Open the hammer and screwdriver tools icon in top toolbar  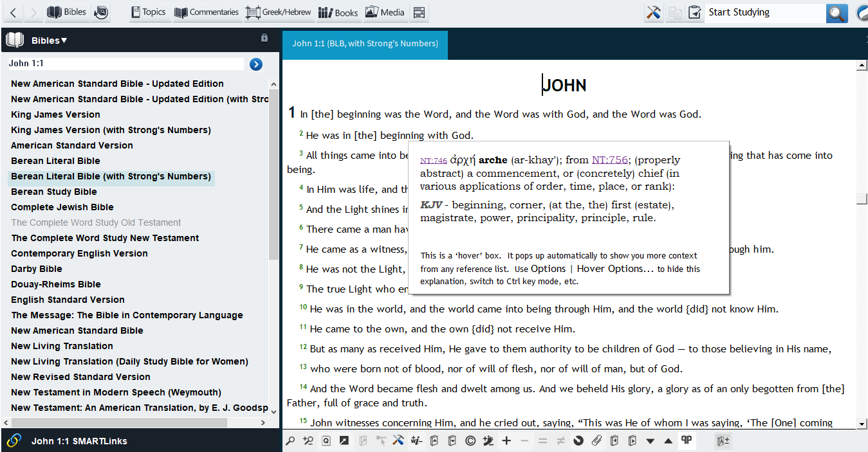654,12
